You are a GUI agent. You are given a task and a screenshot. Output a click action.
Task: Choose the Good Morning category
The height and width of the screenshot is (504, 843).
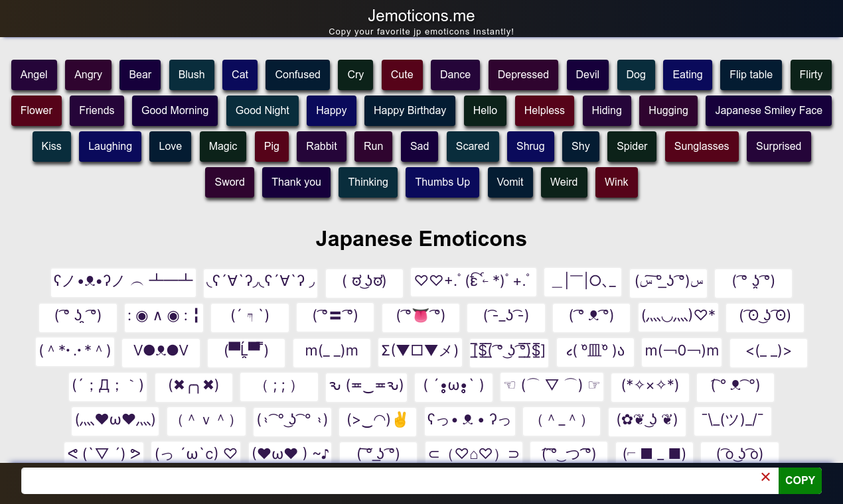(175, 111)
